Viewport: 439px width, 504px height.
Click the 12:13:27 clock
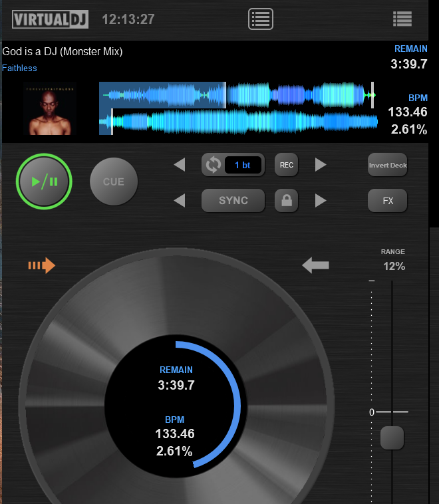pos(128,19)
